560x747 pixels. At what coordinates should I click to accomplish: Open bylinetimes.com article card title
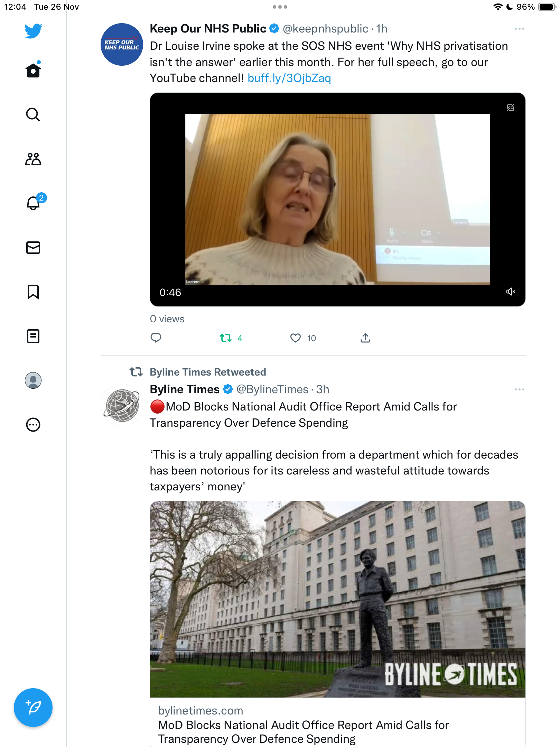click(x=303, y=732)
